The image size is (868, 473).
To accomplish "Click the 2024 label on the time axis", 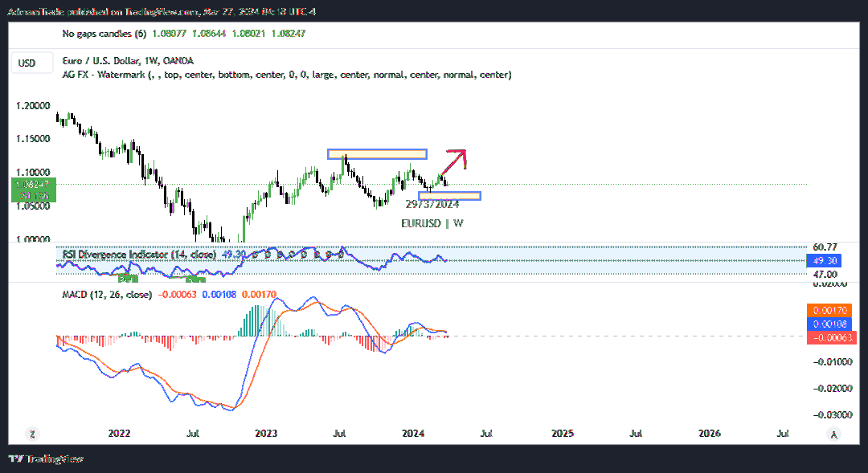I will tap(413, 433).
